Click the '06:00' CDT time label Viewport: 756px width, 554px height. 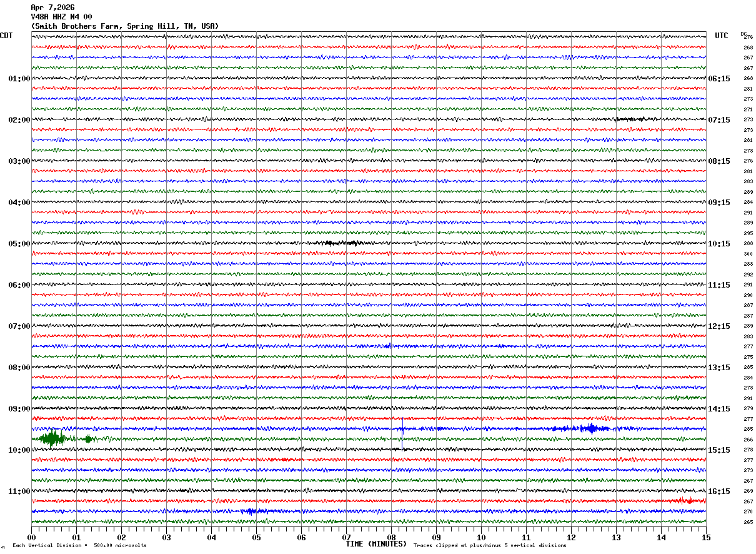click(x=19, y=285)
